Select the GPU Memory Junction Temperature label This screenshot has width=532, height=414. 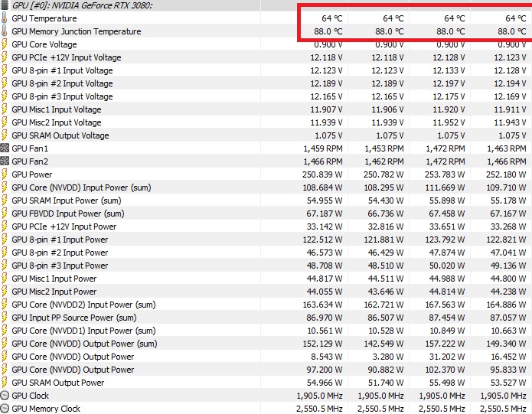77,31
